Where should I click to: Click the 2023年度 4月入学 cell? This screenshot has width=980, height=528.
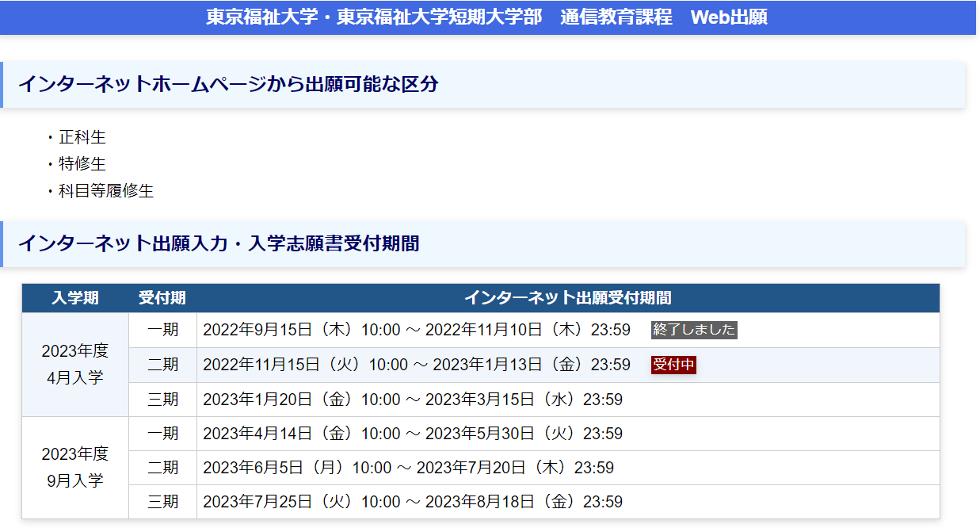pos(75,365)
